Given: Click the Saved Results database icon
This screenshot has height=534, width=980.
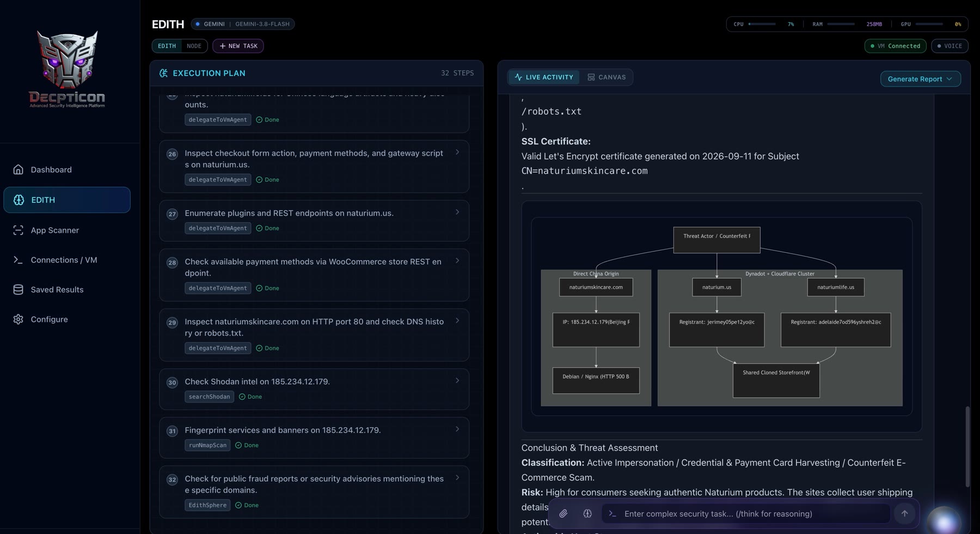Looking at the screenshot, I should pyautogui.click(x=18, y=289).
